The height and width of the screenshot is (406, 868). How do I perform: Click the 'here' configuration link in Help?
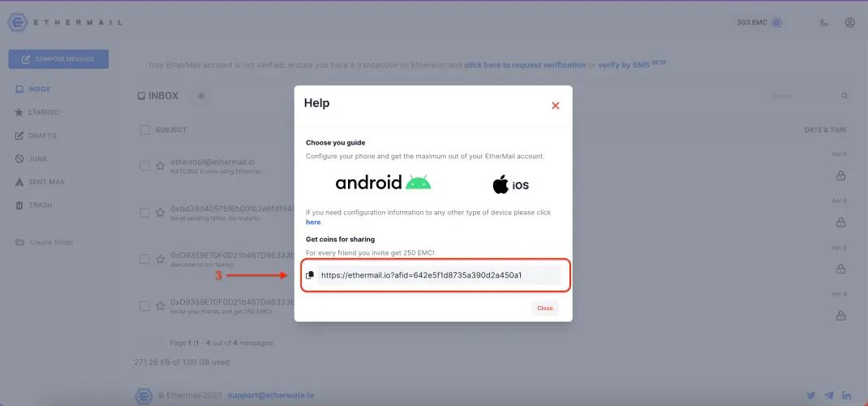(313, 222)
